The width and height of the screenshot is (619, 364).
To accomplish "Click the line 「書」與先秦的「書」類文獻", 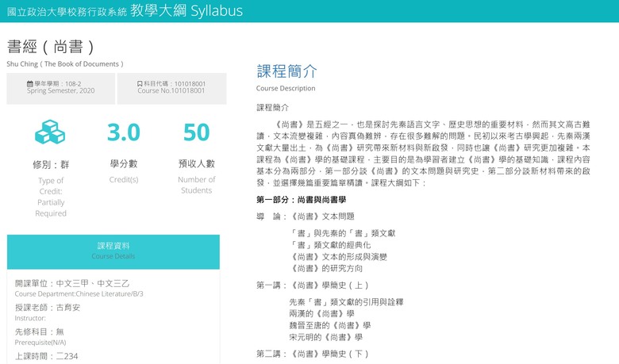I will click(342, 233).
